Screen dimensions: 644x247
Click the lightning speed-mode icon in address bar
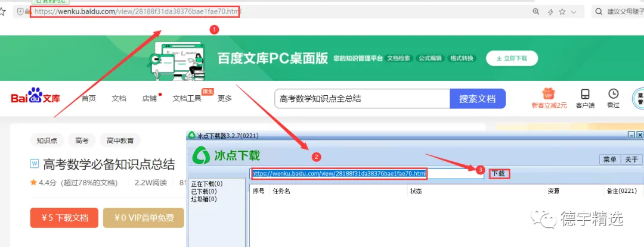(551, 12)
